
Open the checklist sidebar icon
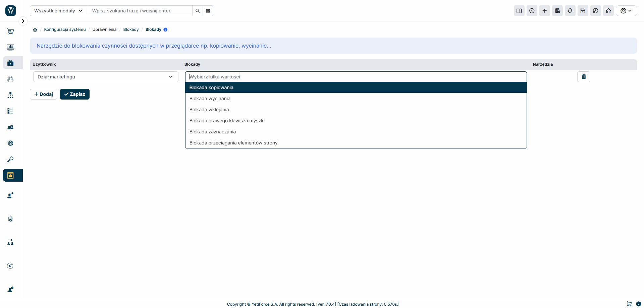10,111
